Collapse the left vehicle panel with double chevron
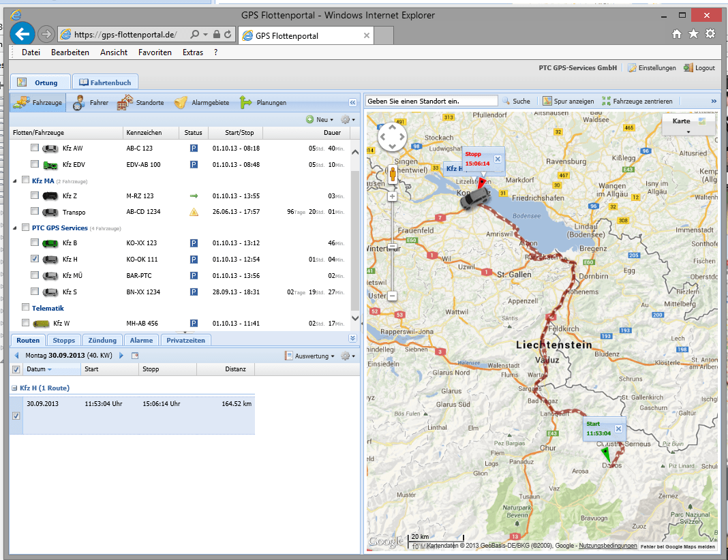The image size is (728, 560). pos(353,103)
